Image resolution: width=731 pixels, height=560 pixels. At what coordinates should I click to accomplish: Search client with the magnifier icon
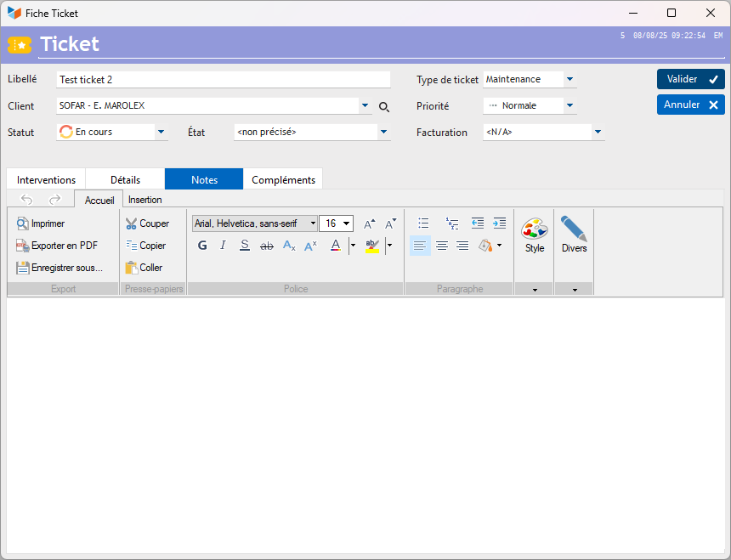click(383, 107)
